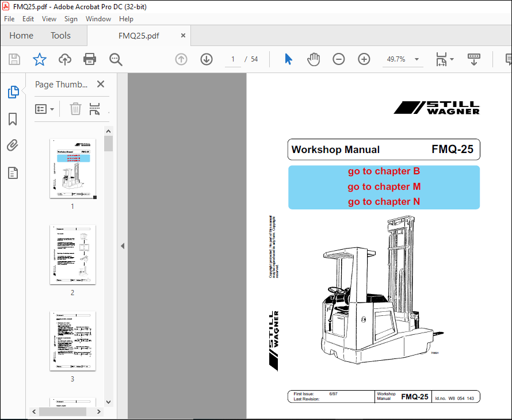
Task: Open the Bookmarks panel icon
Action: (x=13, y=119)
